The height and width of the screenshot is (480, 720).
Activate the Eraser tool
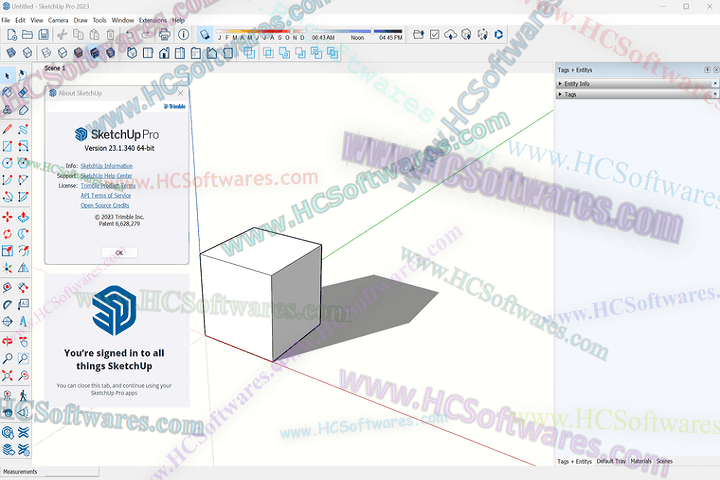coord(23,92)
